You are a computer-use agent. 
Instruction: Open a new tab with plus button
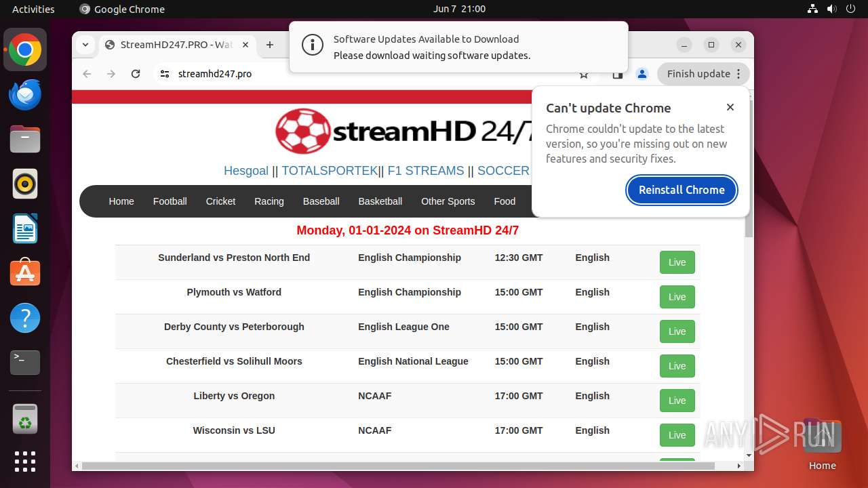coord(270,45)
